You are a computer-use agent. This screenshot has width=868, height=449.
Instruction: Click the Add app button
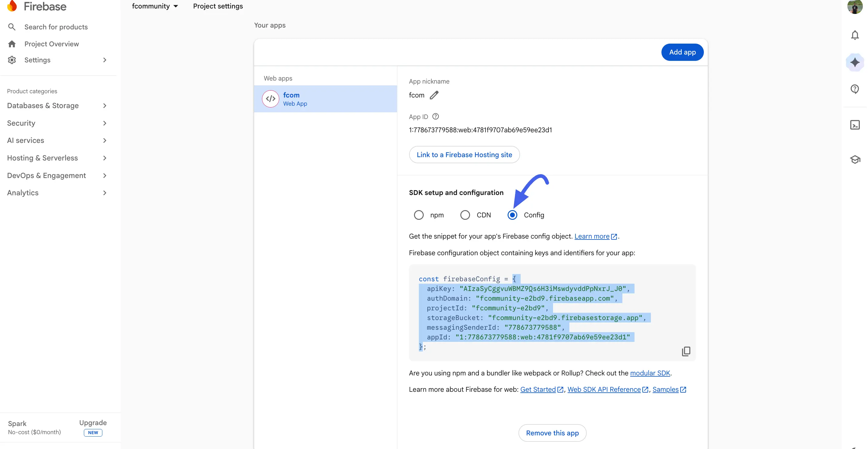pyautogui.click(x=682, y=52)
